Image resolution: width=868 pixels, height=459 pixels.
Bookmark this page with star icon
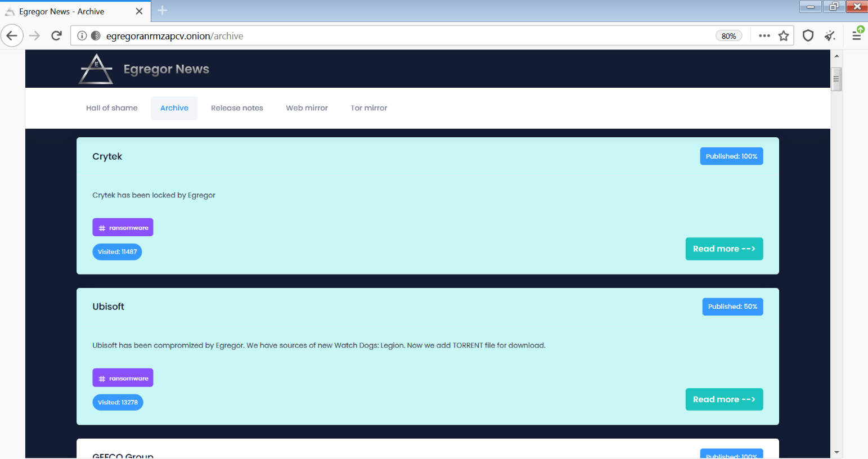784,36
